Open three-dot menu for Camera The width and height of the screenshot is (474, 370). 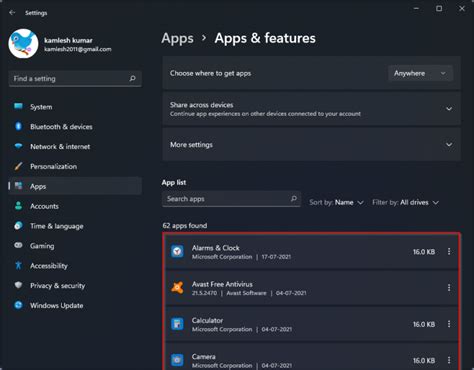point(449,360)
